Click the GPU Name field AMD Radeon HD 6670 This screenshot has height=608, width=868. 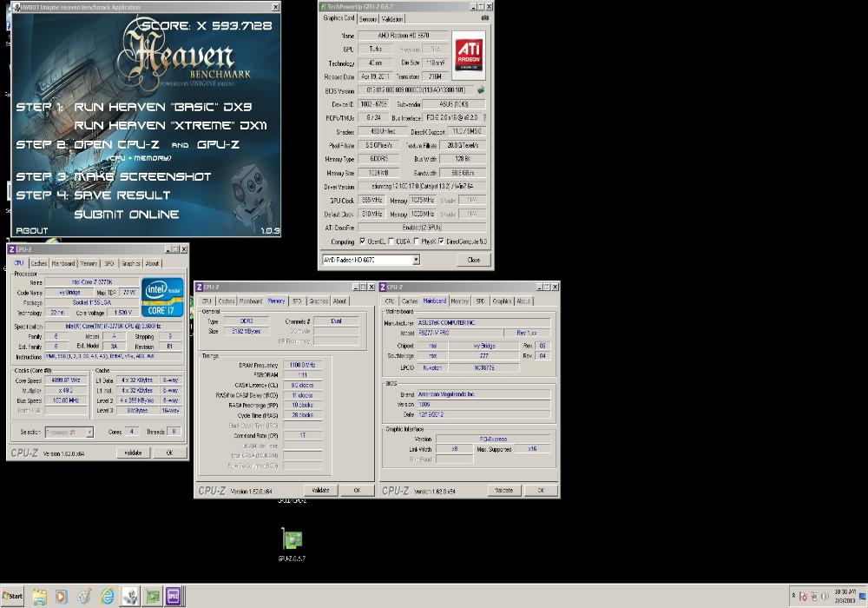tap(403, 36)
